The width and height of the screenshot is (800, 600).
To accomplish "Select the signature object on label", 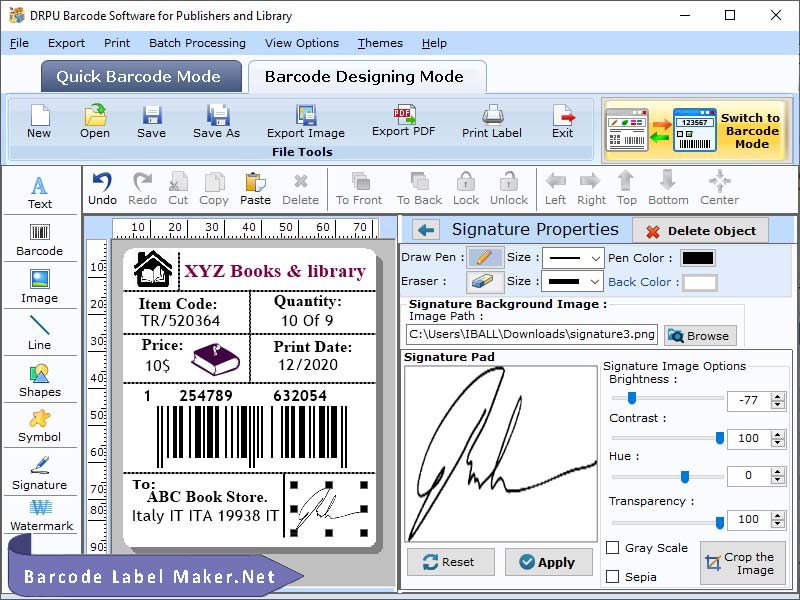I will coord(329,509).
